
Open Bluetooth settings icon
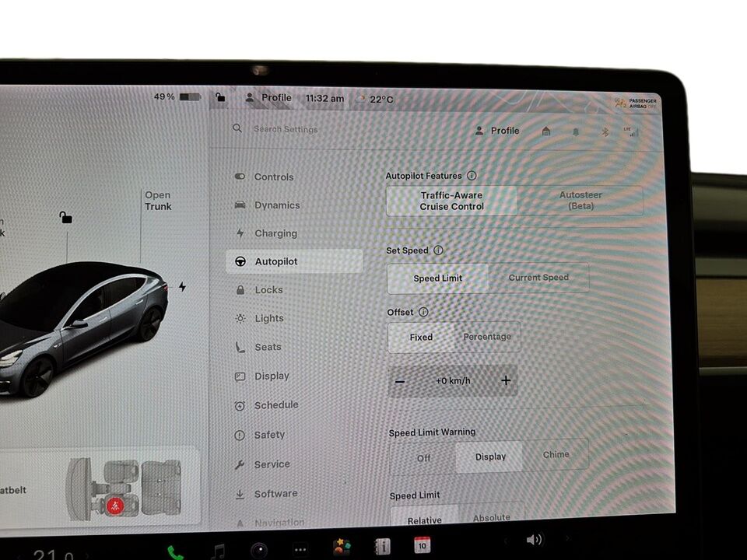tap(605, 132)
